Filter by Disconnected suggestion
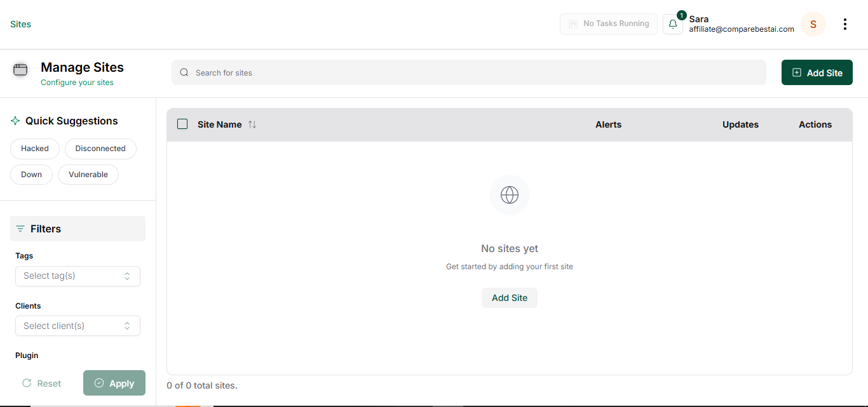This screenshot has height=407, width=868. pos(100,149)
